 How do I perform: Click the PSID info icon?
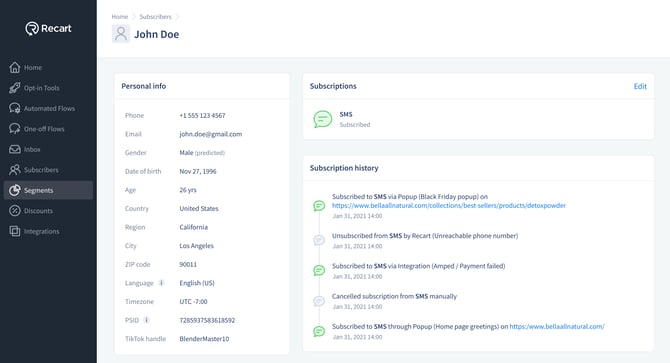point(147,320)
